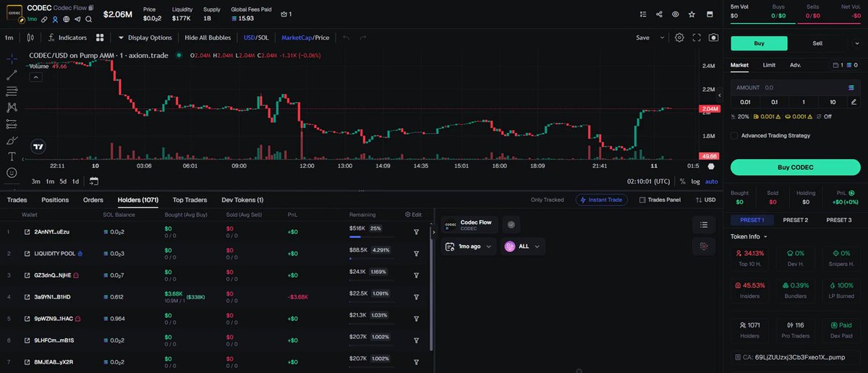Add CODEC to favorites star
Image resolution: width=868 pixels, height=373 pixels.
[x=692, y=14]
